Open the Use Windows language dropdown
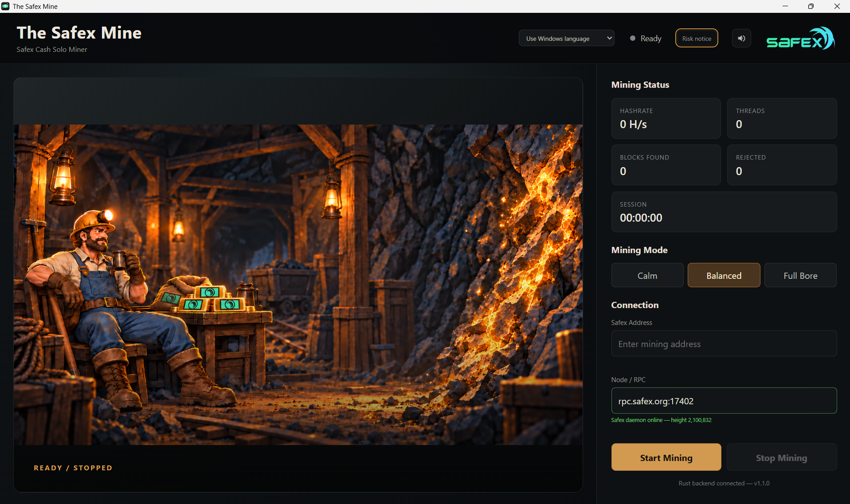 point(567,39)
